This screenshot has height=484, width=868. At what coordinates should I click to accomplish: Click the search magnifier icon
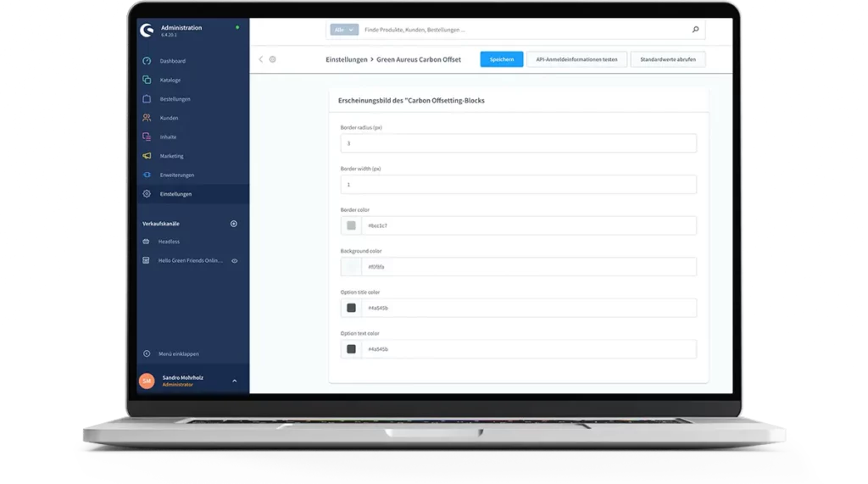click(695, 30)
